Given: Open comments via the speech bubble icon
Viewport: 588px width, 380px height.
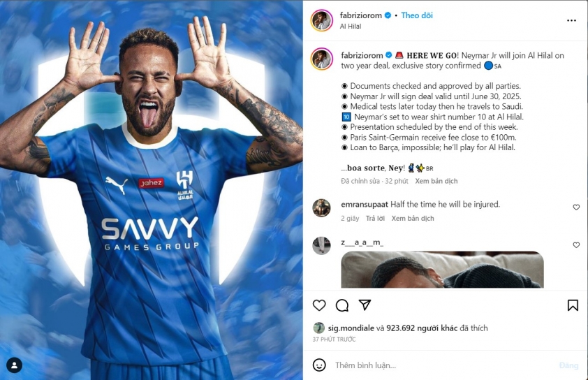Looking at the screenshot, I should pyautogui.click(x=342, y=305).
